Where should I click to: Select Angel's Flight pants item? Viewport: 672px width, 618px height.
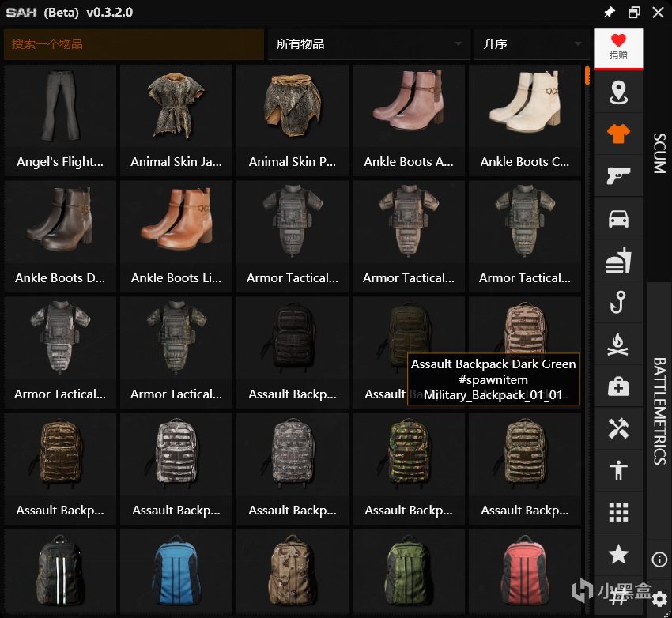pos(60,120)
